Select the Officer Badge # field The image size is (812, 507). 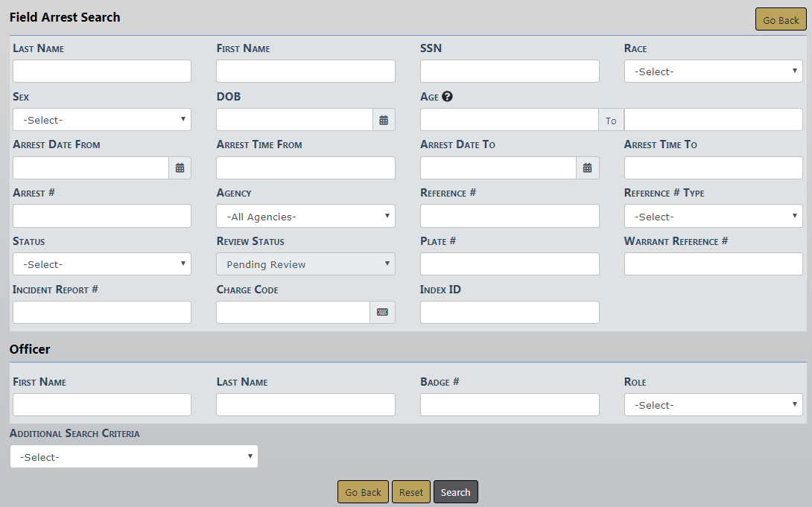(x=510, y=405)
